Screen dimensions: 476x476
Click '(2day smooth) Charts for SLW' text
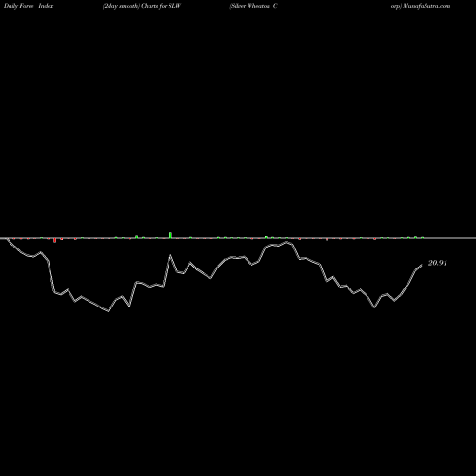[x=142, y=6]
